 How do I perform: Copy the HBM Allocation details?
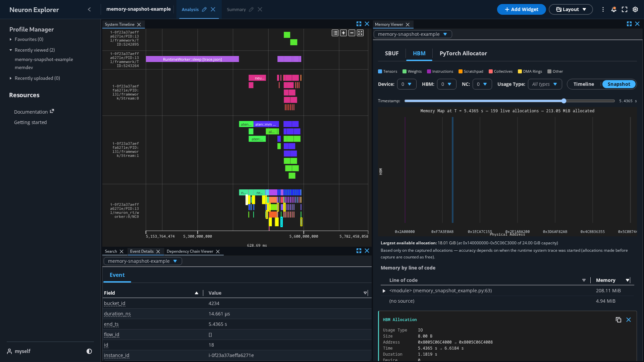(x=619, y=320)
